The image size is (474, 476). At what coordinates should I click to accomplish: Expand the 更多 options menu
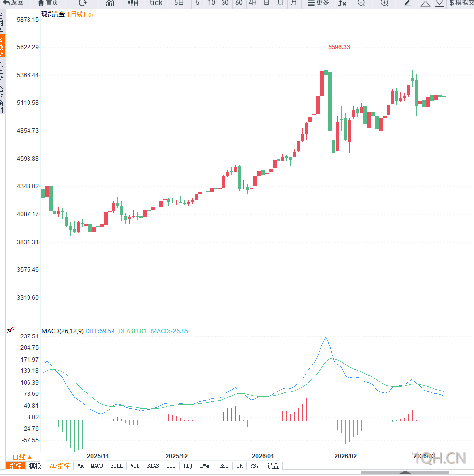(319, 3)
